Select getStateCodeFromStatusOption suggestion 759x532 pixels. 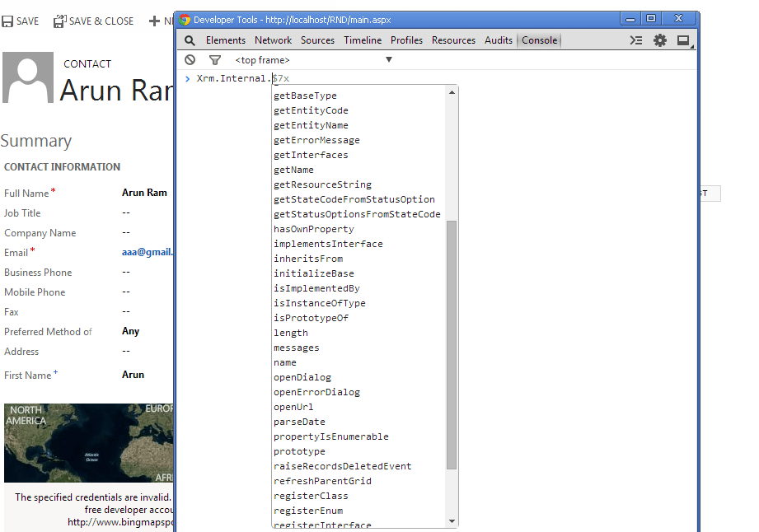[354, 200]
